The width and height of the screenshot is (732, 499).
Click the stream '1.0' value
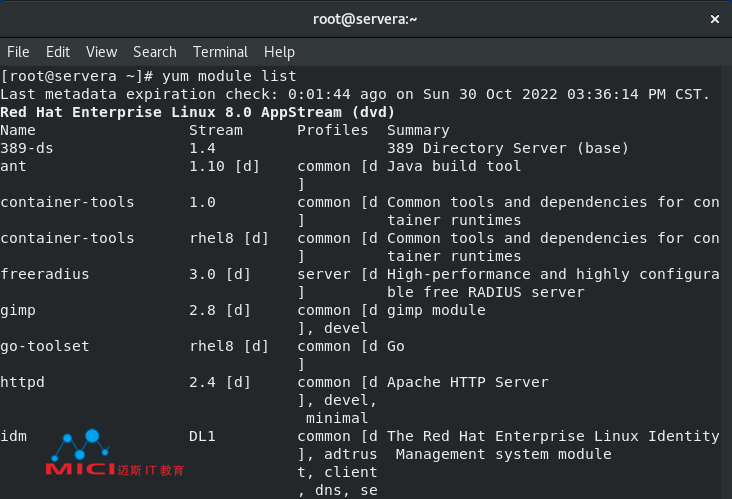coord(202,203)
